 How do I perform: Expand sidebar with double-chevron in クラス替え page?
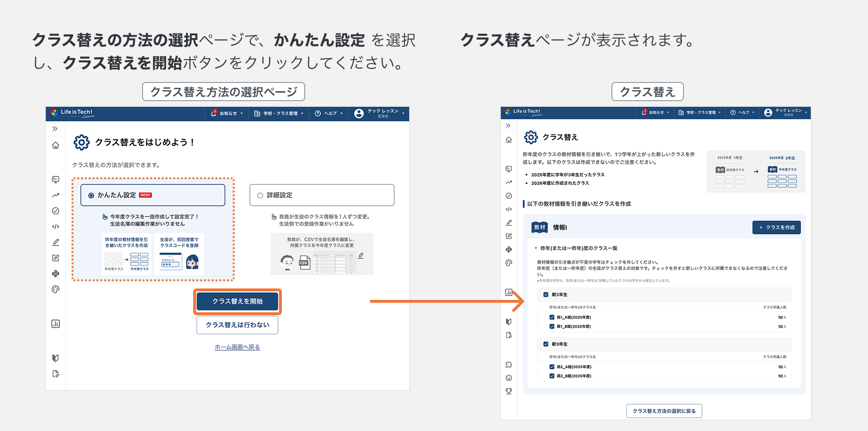[x=508, y=126]
